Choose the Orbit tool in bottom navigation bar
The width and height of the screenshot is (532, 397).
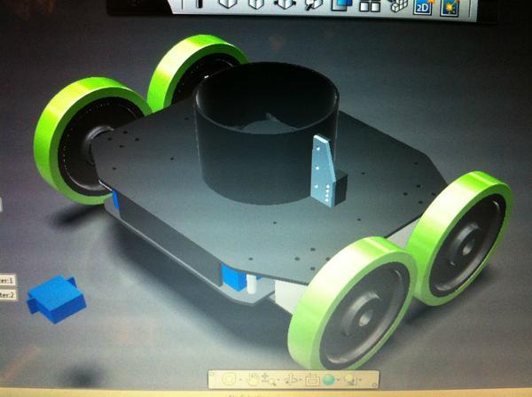pyautogui.click(x=291, y=379)
